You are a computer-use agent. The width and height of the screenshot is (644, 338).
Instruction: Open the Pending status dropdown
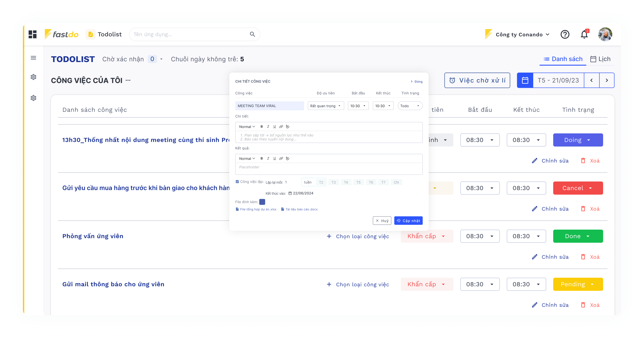pyautogui.click(x=578, y=284)
